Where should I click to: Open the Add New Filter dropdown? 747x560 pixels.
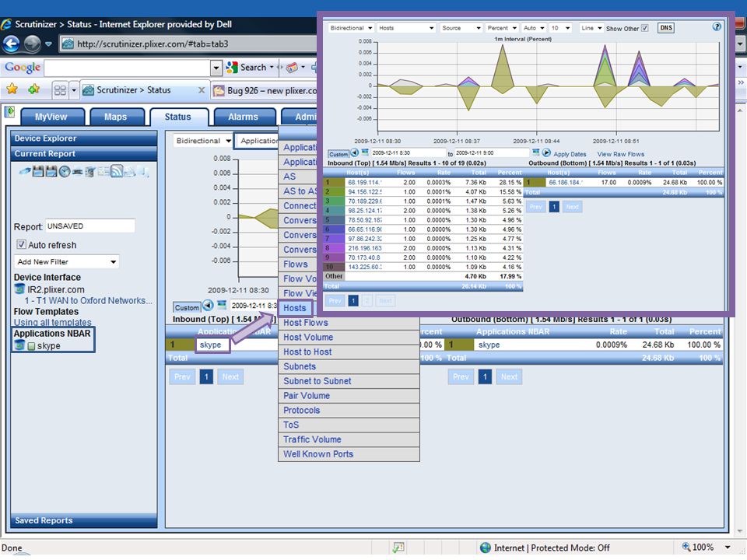coord(66,261)
